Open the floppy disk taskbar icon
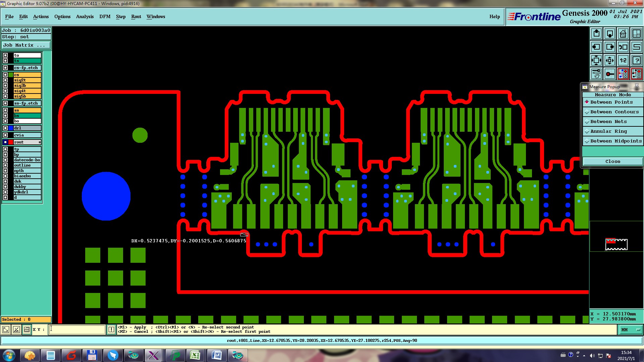Viewport: 644px width, 362px height. pyautogui.click(x=92, y=355)
